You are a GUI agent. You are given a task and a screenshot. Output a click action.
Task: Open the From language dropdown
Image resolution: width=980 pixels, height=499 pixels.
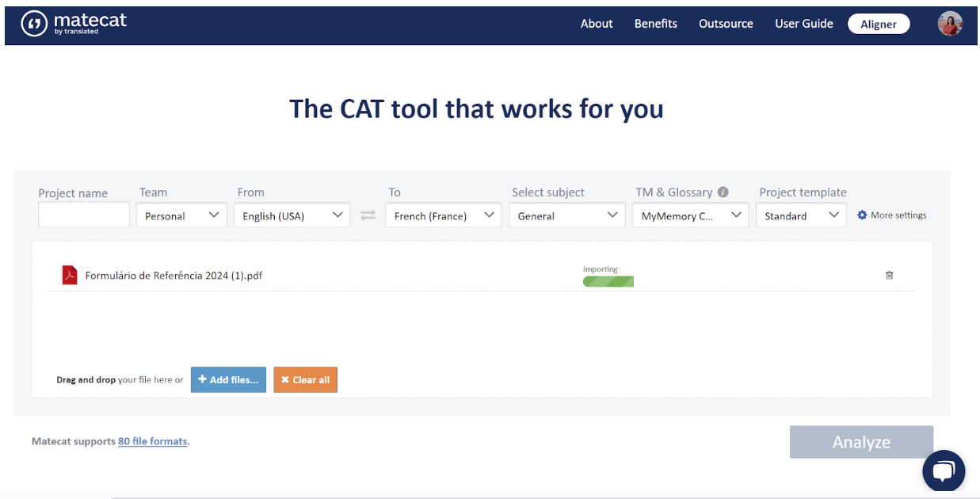tap(292, 215)
